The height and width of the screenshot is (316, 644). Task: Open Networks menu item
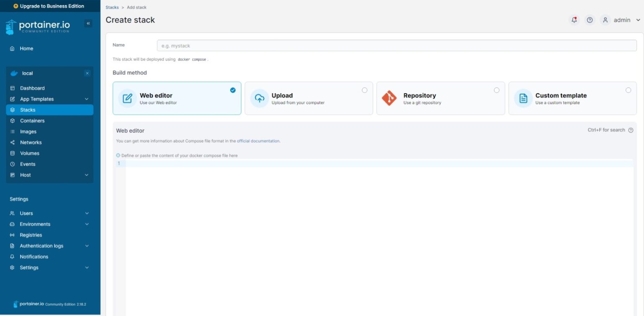point(49,143)
